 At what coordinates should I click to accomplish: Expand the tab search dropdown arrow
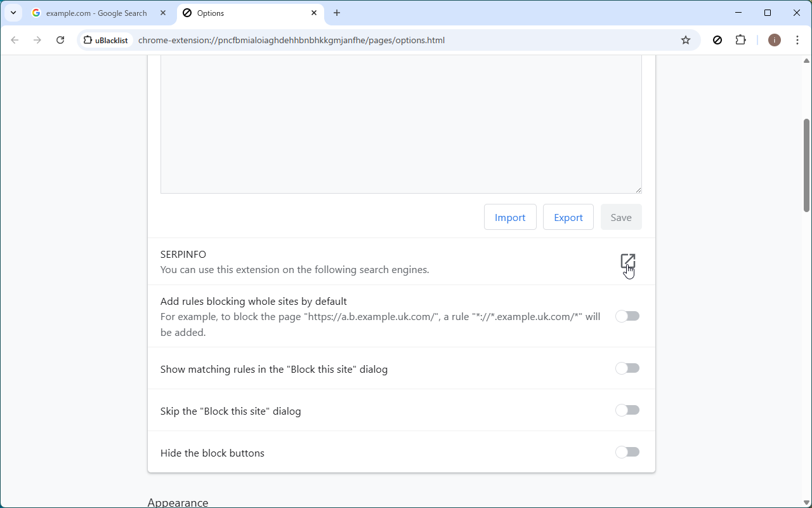tap(13, 13)
